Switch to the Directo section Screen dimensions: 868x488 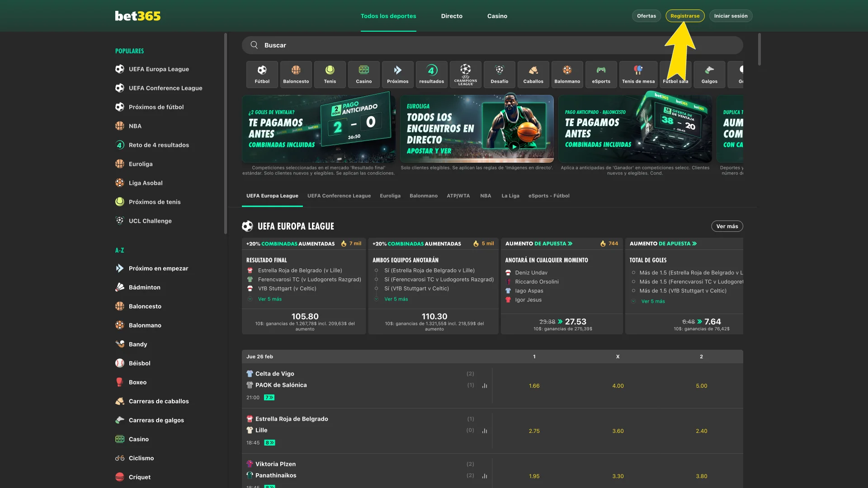452,16
